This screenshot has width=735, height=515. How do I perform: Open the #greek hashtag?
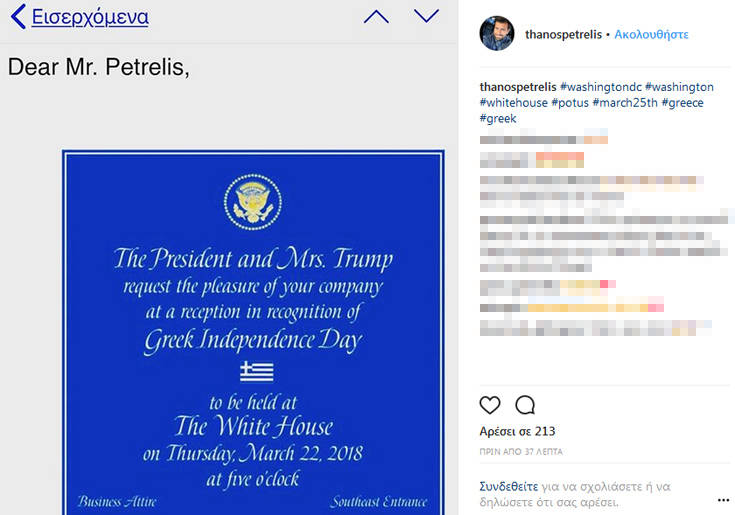[498, 119]
